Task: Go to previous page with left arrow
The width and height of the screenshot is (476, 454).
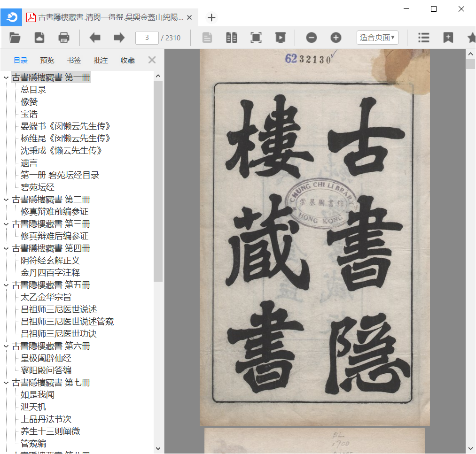Action: (95, 38)
